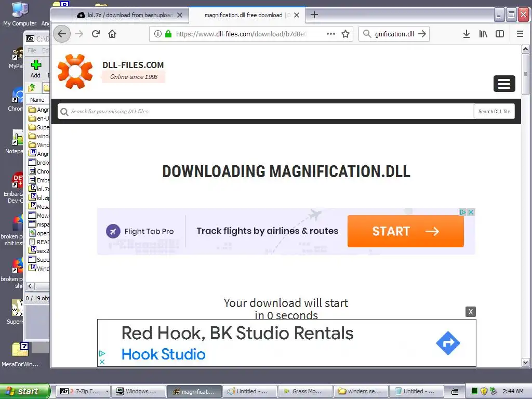Select the sex2 archive in 7-Zip list

(x=38, y=251)
